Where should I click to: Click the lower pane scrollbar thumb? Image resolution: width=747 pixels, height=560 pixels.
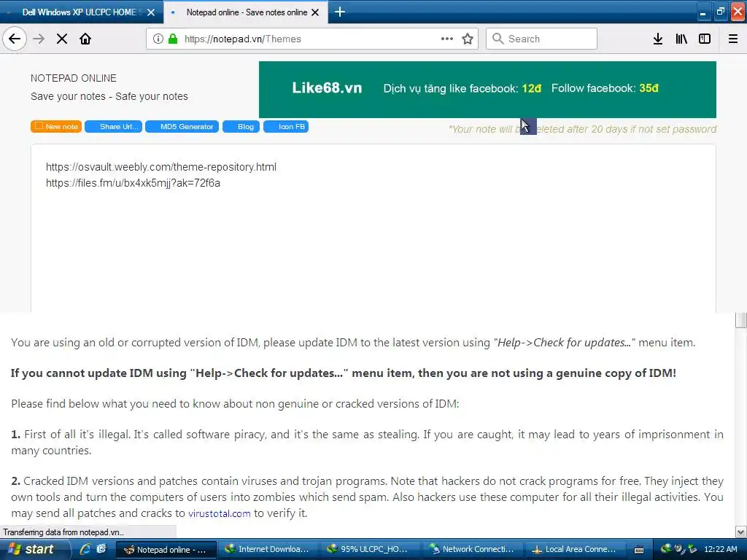pyautogui.click(x=740, y=321)
